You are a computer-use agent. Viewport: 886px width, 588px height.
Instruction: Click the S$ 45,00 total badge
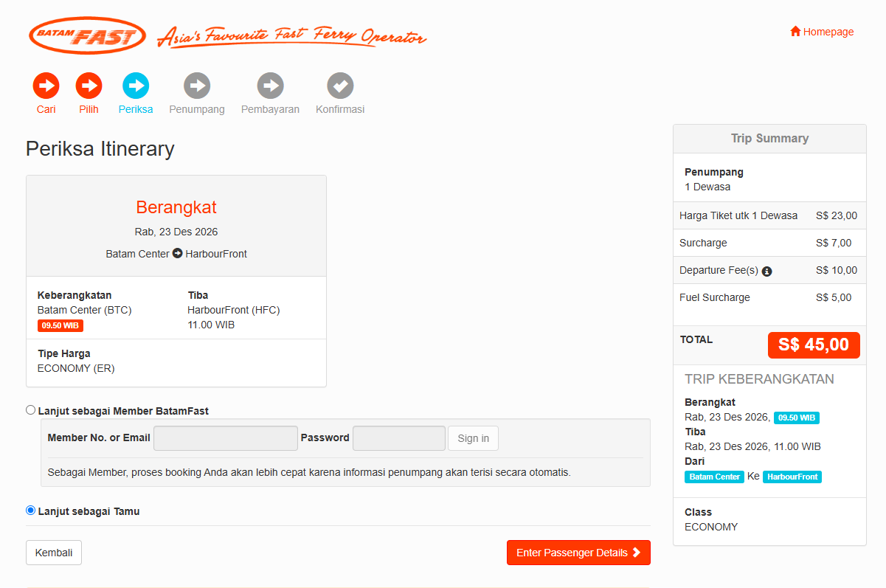(814, 345)
